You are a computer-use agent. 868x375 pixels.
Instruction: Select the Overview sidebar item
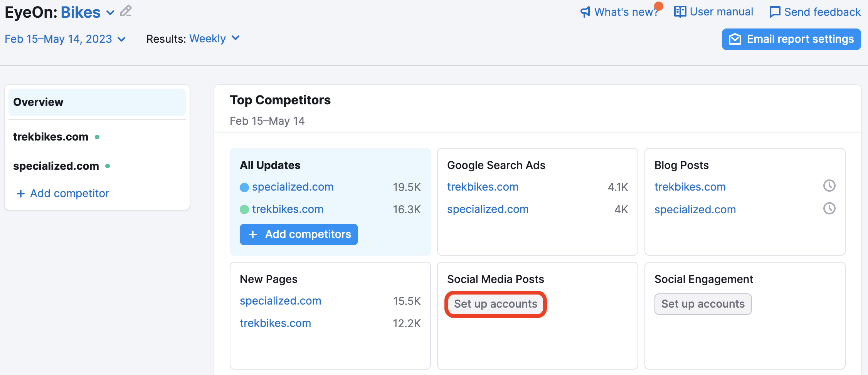pyautogui.click(x=97, y=102)
